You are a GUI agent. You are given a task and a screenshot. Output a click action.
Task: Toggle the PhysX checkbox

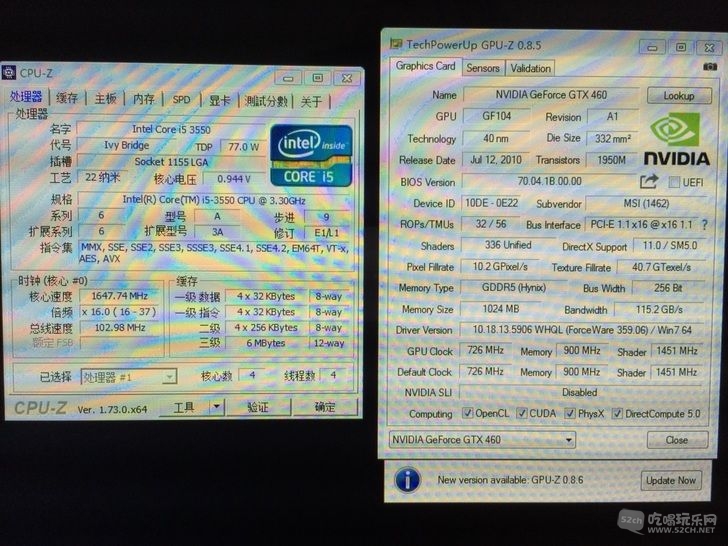(x=570, y=413)
